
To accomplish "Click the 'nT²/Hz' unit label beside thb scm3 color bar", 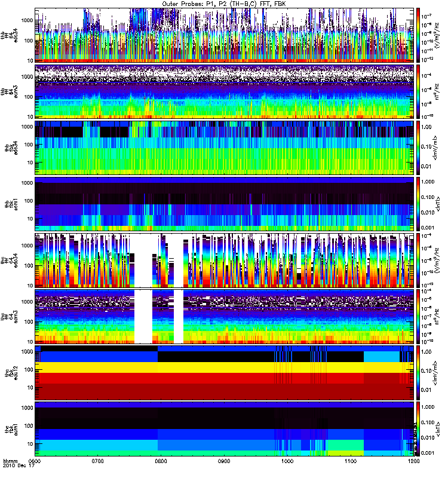I will click(437, 91).
